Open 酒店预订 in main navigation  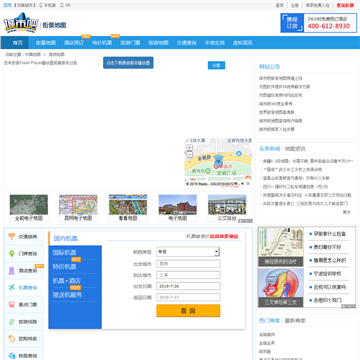[x=74, y=43]
